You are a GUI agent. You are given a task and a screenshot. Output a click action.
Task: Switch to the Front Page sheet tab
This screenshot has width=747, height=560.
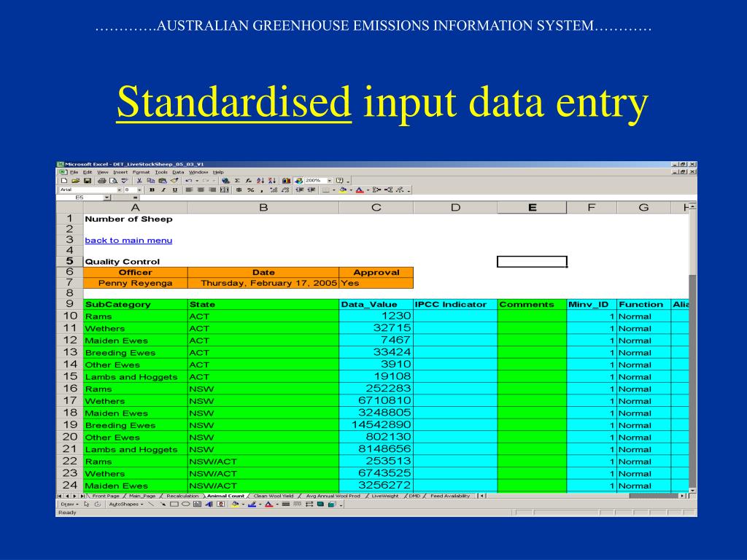pyautogui.click(x=106, y=496)
